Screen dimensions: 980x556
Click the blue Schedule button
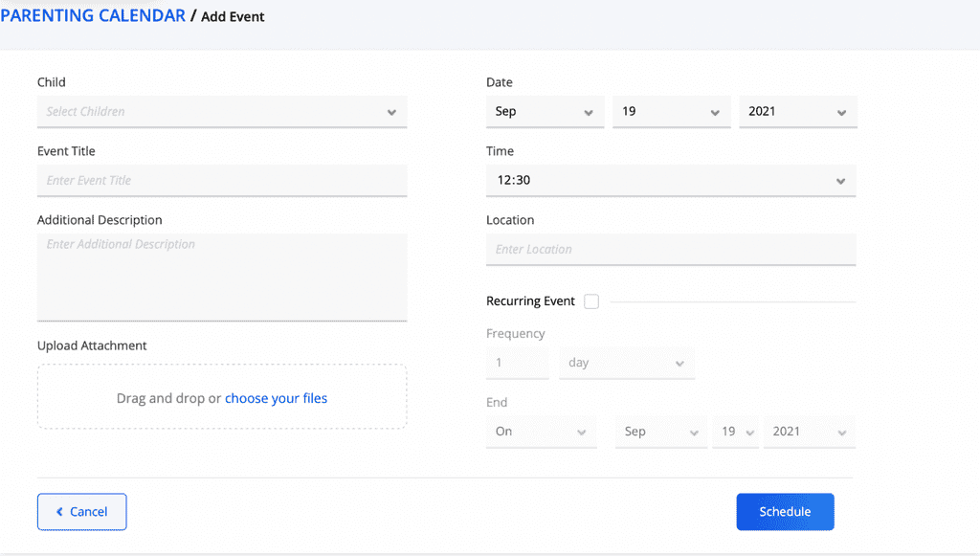(785, 512)
